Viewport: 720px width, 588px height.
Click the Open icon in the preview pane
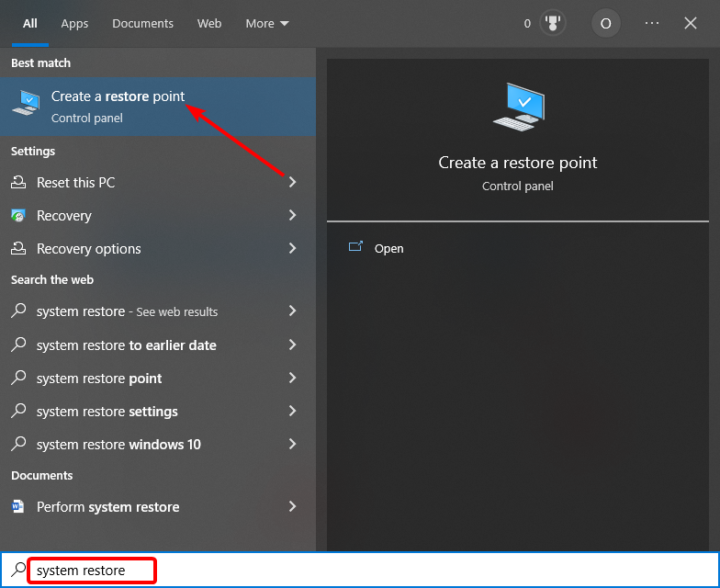355,246
